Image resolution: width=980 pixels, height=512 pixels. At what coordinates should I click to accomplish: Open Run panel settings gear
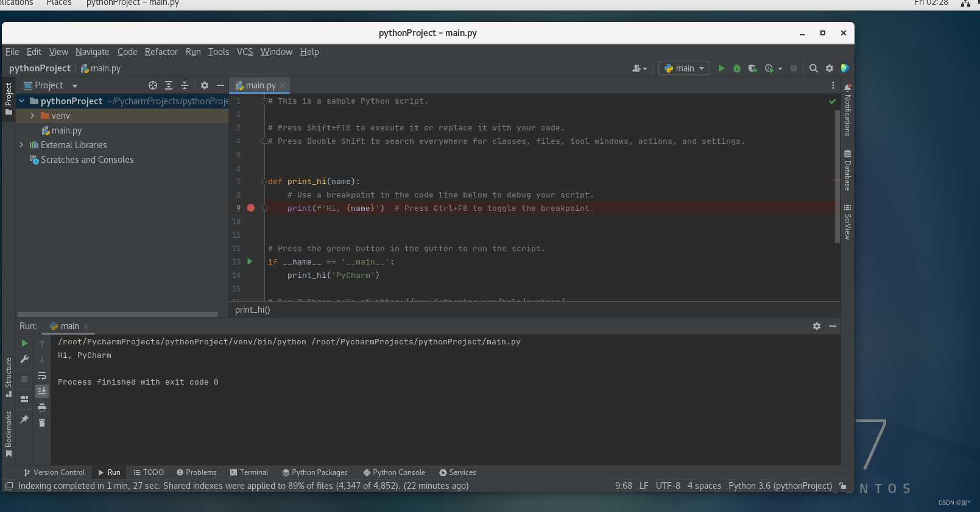(x=817, y=326)
